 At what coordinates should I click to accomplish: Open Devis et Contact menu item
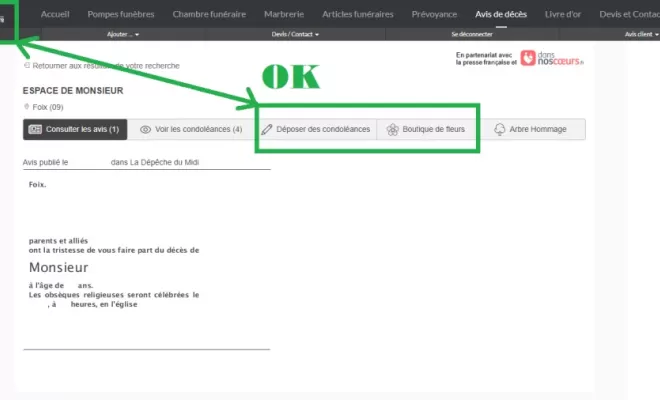tap(629, 14)
